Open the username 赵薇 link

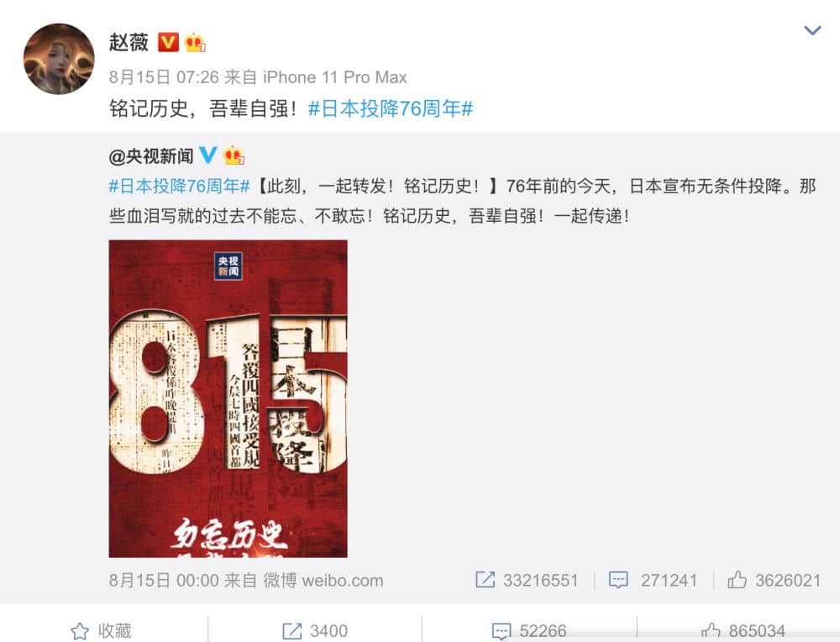point(129,42)
